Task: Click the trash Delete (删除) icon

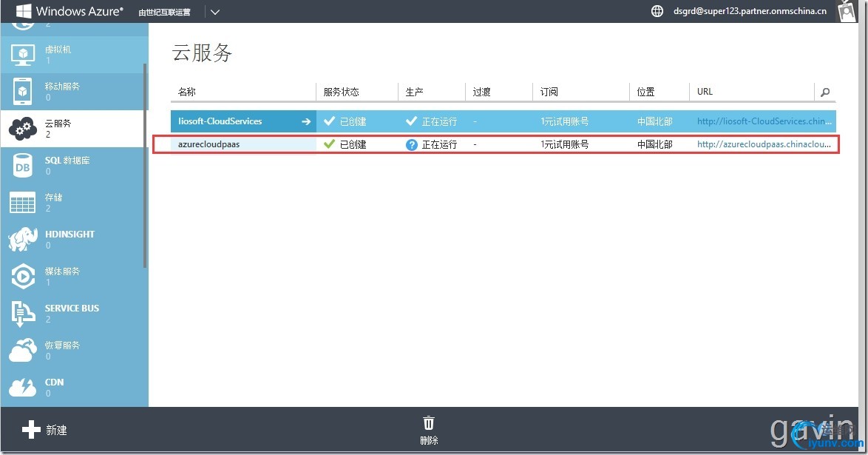Action: (429, 423)
